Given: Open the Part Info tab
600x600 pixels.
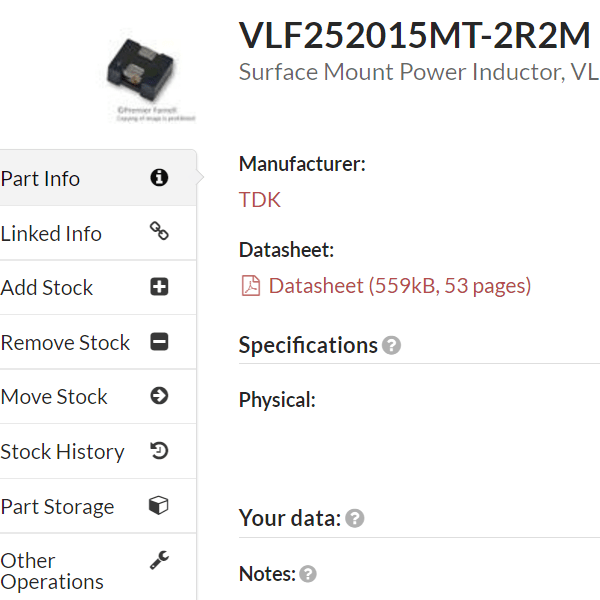Looking at the screenshot, I should pos(40,179).
